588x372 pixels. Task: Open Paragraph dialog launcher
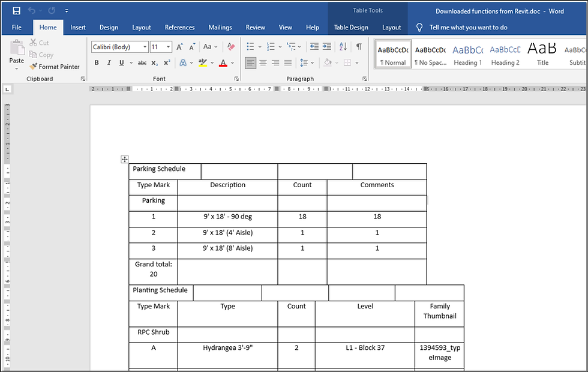tap(365, 79)
